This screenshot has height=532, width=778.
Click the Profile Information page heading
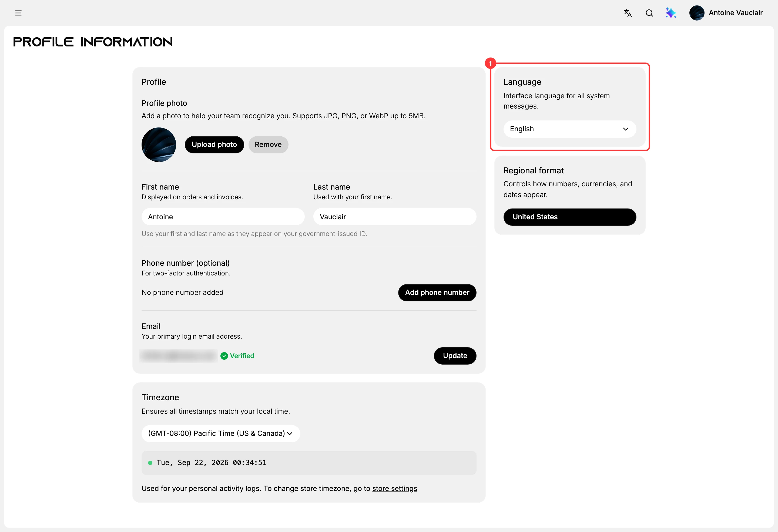point(93,42)
